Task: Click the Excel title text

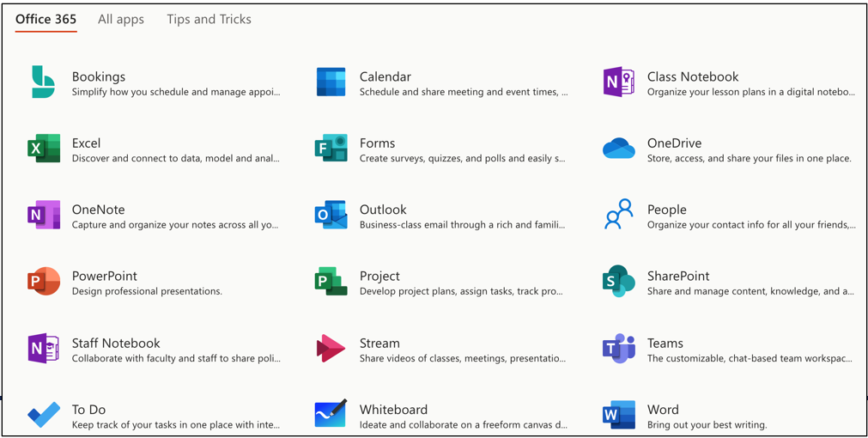Action: (x=87, y=143)
